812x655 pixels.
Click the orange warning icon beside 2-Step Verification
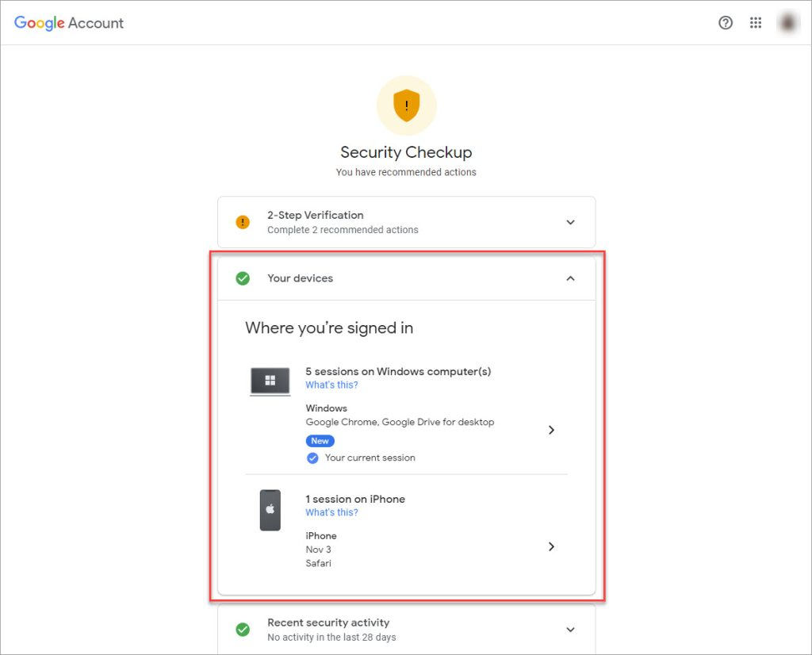[243, 222]
